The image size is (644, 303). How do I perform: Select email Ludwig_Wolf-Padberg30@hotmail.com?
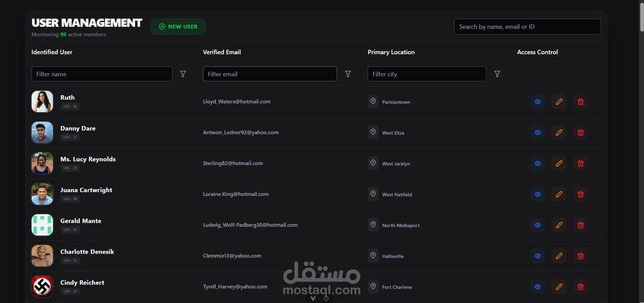(x=250, y=225)
